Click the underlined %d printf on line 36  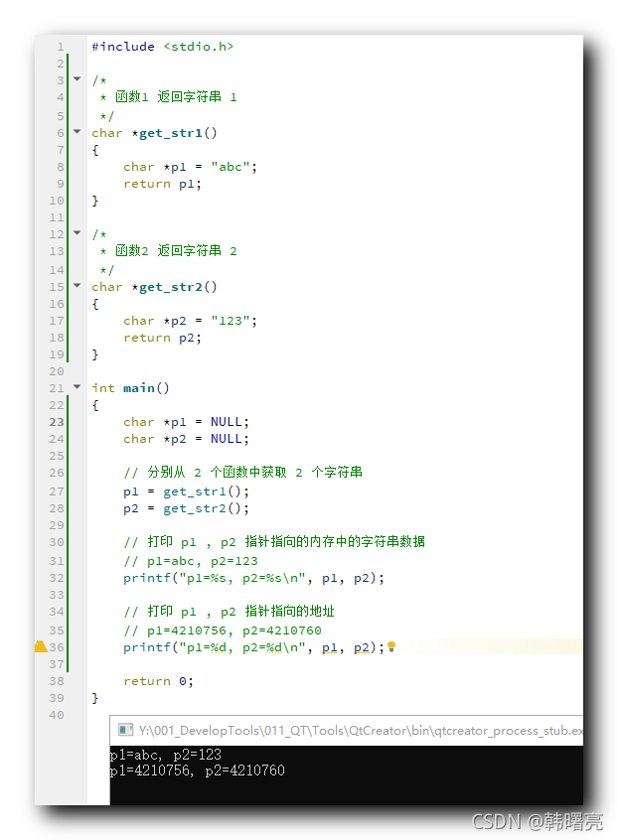click(254, 647)
